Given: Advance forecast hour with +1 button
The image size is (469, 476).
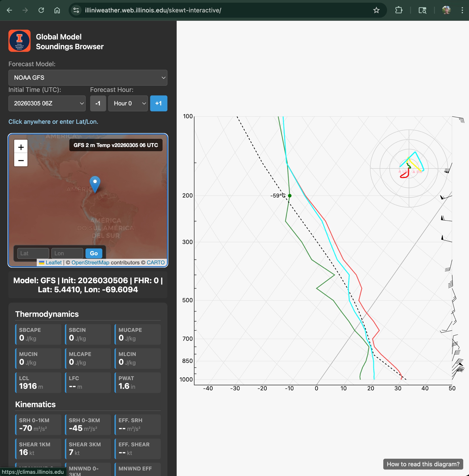Looking at the screenshot, I should coord(158,104).
